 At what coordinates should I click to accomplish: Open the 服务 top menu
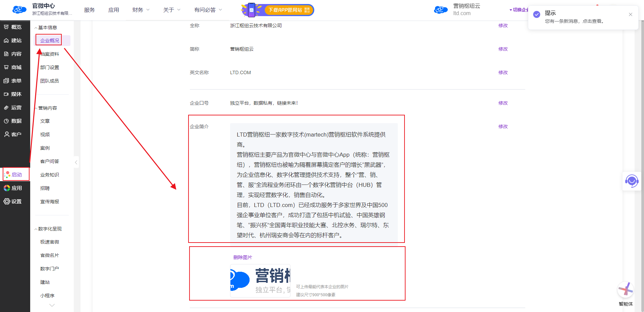tap(89, 10)
